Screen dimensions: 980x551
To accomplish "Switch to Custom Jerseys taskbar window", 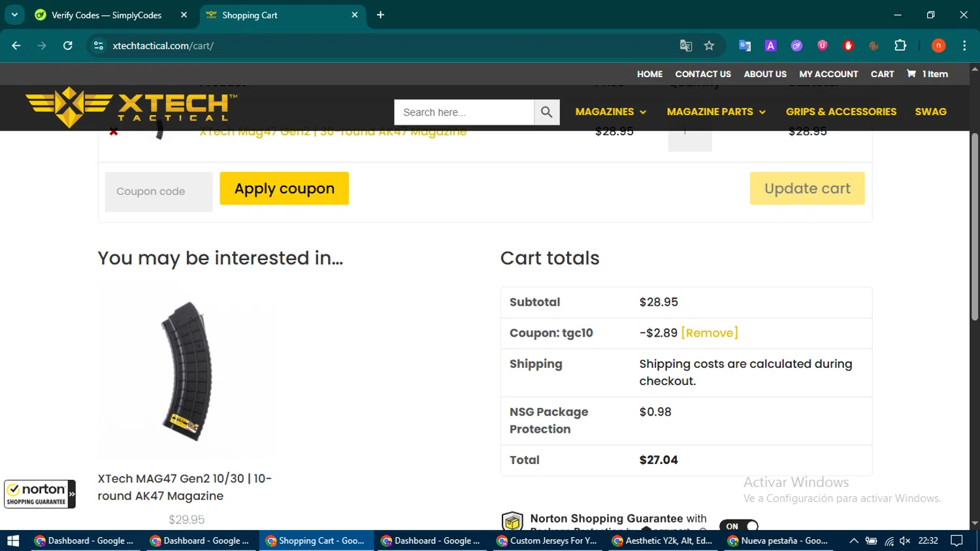I will click(547, 541).
